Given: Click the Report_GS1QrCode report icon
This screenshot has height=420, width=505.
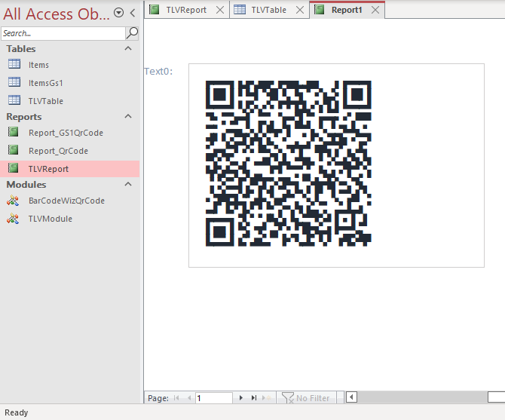Looking at the screenshot, I should point(14,132).
